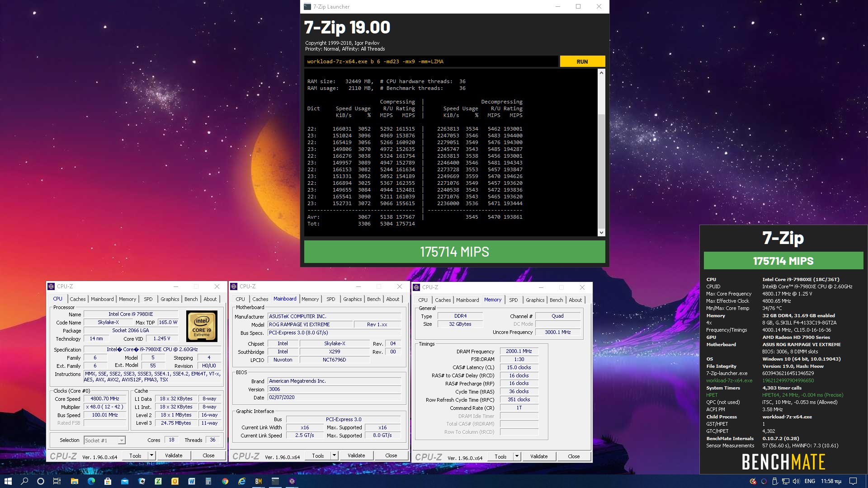The height and width of the screenshot is (488, 868).
Task: Open the Solitaire cards icon on taskbar
Action: point(142,481)
